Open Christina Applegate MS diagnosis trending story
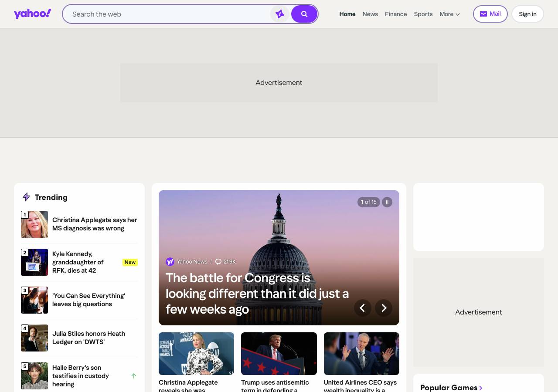558x392 pixels. click(x=95, y=224)
